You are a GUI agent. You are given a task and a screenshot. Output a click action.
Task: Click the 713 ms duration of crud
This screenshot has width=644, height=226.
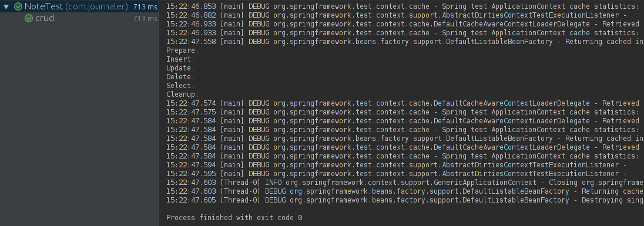145,18
